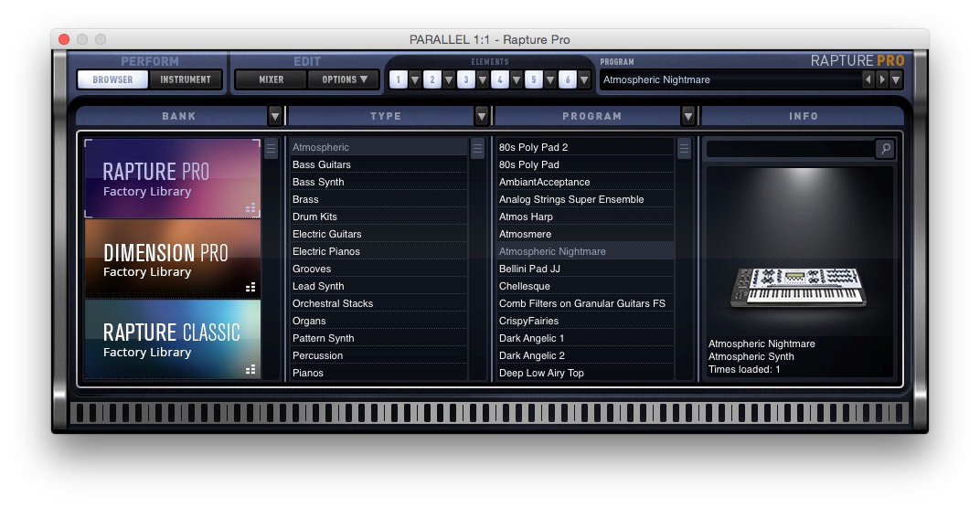Click the Atmospheric Nightmare program name field
This screenshot has height=507, width=980.
pyautogui.click(x=730, y=79)
